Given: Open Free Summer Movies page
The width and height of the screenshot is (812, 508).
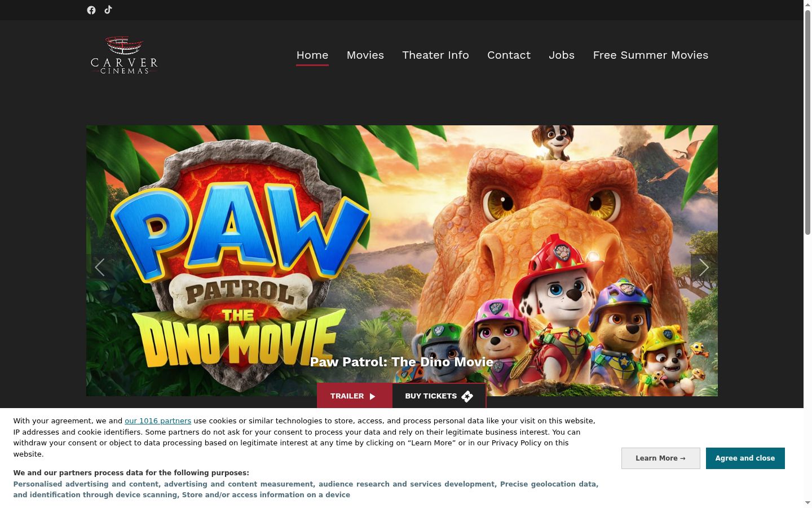Looking at the screenshot, I should tap(651, 55).
